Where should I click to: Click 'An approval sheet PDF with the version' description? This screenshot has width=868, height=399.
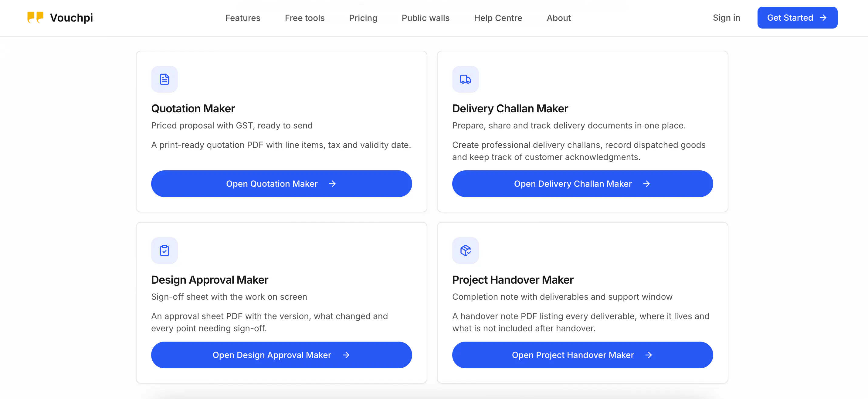coord(269,322)
